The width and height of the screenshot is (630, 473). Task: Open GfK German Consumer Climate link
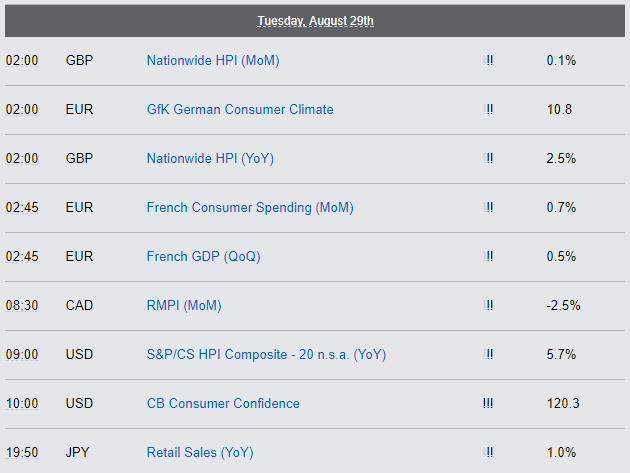pyautogui.click(x=240, y=109)
